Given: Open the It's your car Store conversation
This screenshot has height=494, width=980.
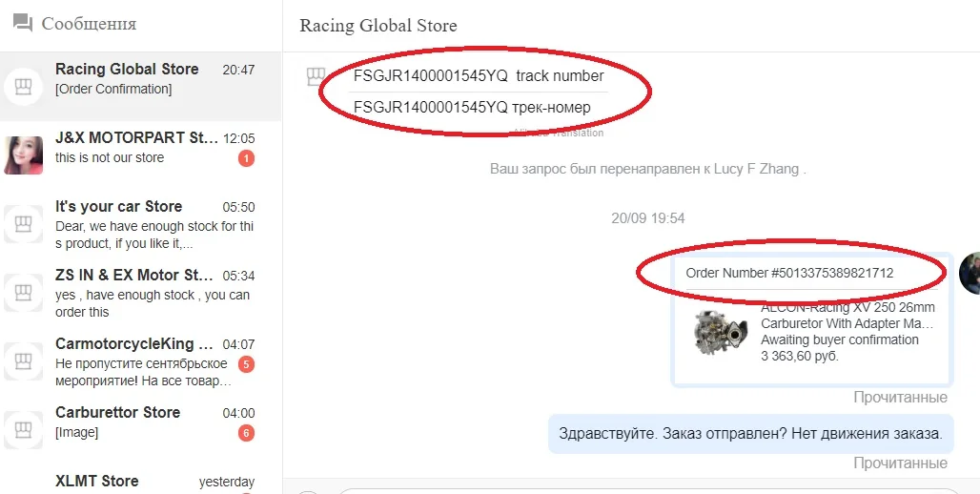Looking at the screenshot, I should (x=141, y=224).
